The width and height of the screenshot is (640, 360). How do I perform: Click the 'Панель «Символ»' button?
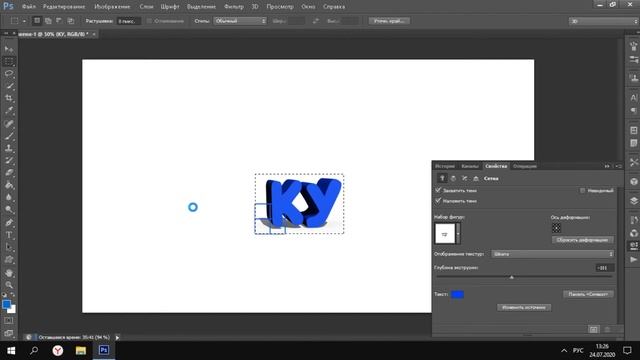[x=588, y=294]
